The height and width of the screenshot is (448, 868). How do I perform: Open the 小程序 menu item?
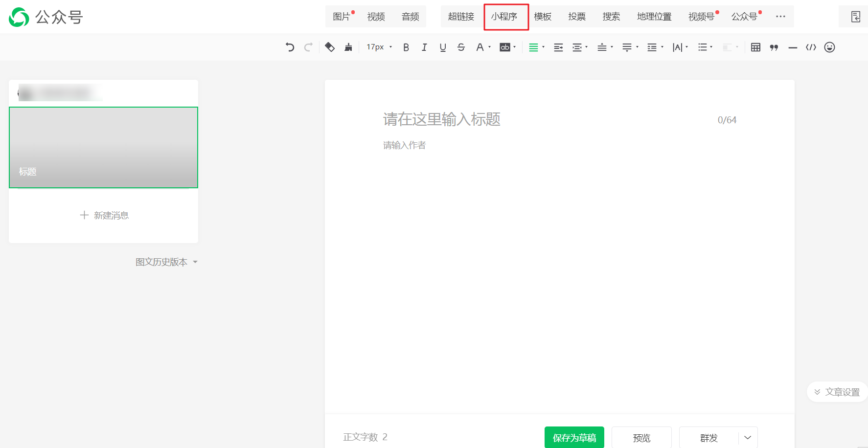504,17
